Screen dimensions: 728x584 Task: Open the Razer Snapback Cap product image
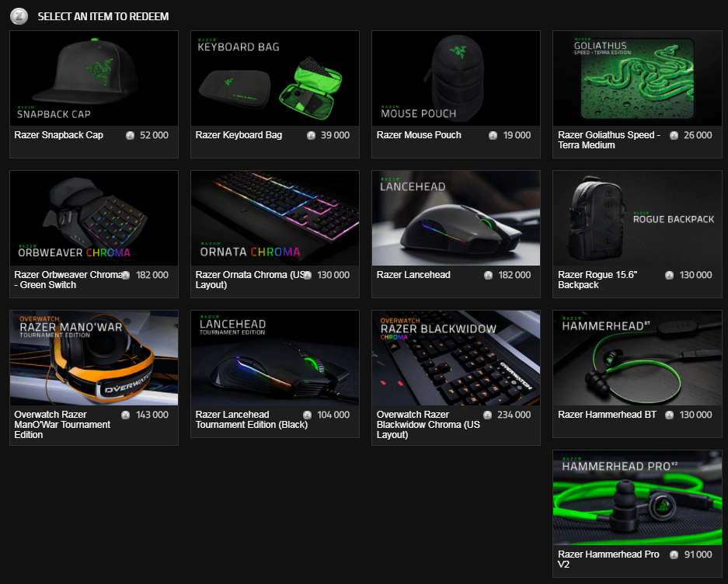point(94,78)
